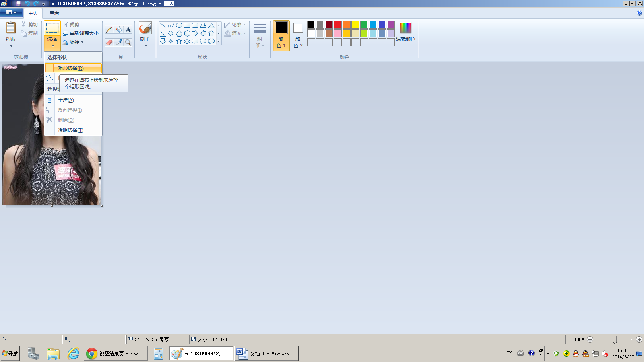Switch to the Home (主页) tab

[x=33, y=13]
